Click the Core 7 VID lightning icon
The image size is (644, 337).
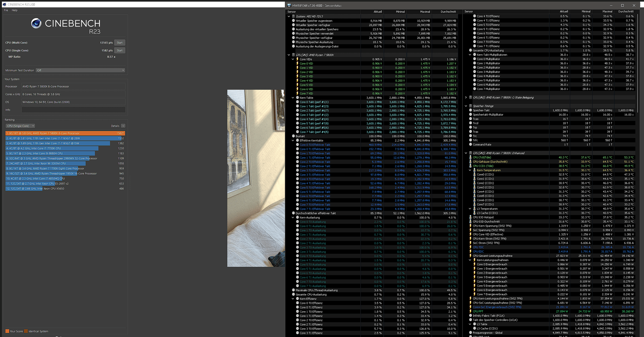click(x=297, y=94)
